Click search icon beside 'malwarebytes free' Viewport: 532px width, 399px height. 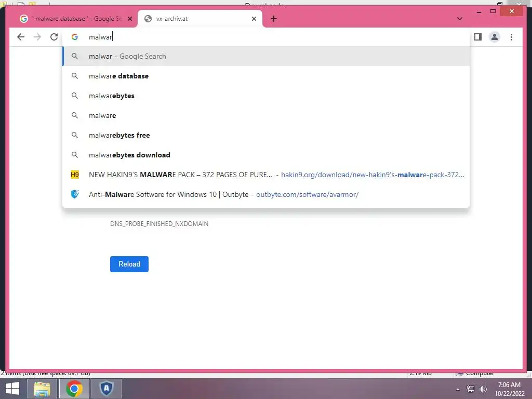tap(75, 135)
